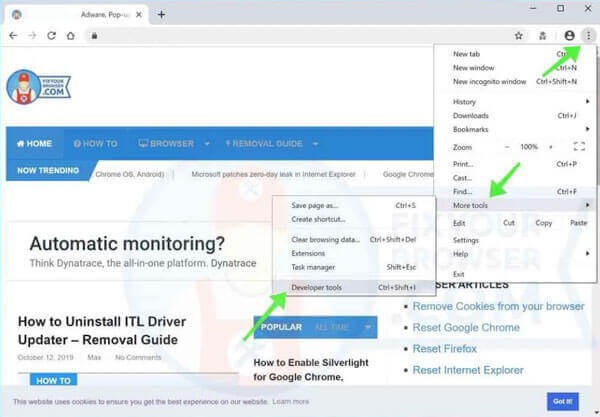Expand the More tools submenu

pos(515,205)
